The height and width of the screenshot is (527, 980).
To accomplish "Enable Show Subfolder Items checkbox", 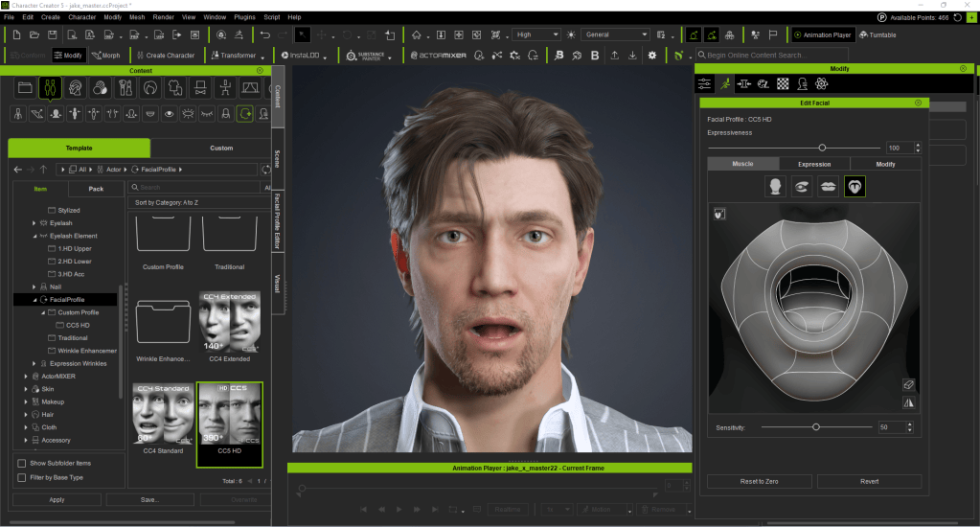I will coord(22,463).
